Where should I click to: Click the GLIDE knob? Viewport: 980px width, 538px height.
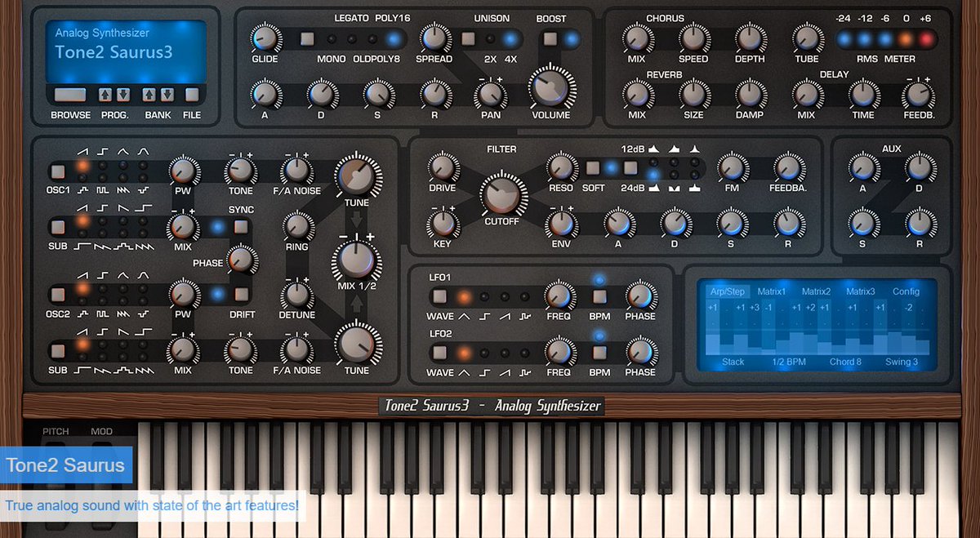[x=265, y=38]
